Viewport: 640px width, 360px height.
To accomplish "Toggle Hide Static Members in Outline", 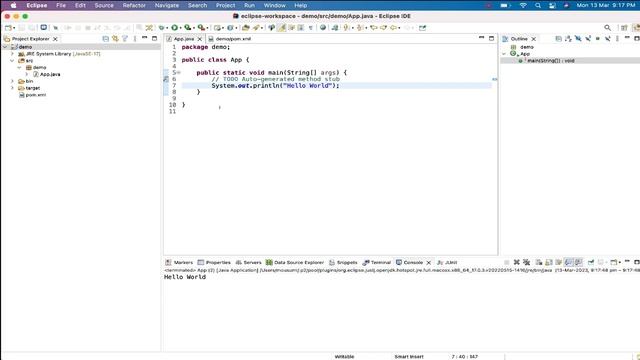I will (588, 39).
